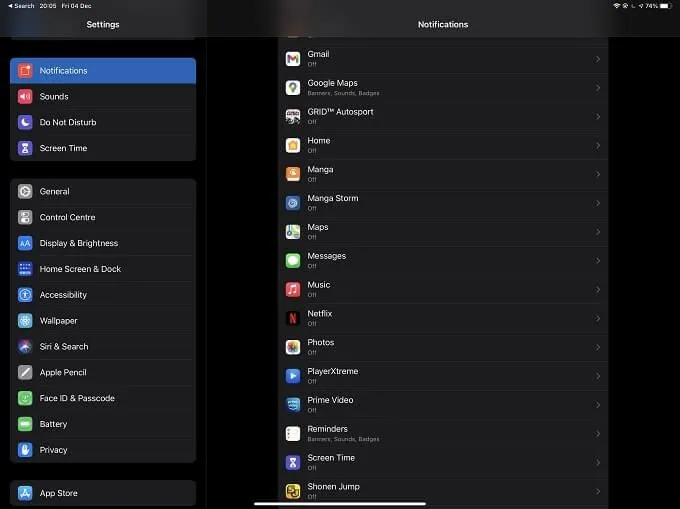This screenshot has height=509, width=680.
Task: Tap the Wi-Fi status icon
Action: point(616,6)
